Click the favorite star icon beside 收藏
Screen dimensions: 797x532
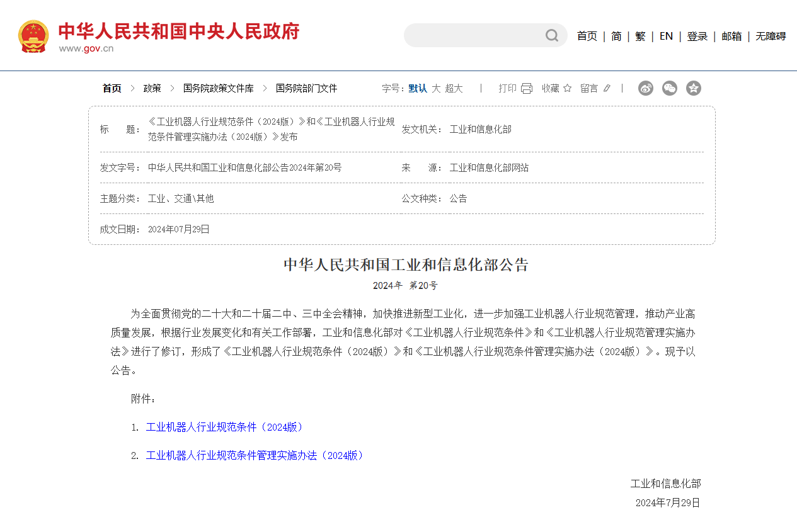[567, 88]
